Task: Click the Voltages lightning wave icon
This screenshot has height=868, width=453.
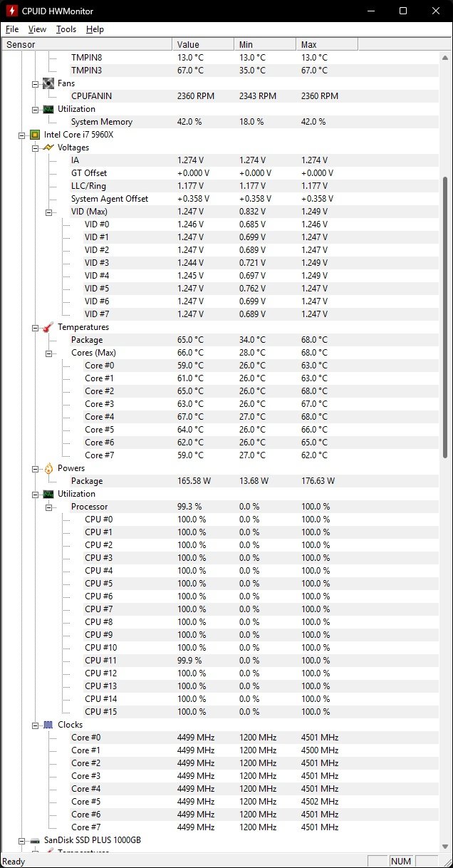Action: click(48, 148)
